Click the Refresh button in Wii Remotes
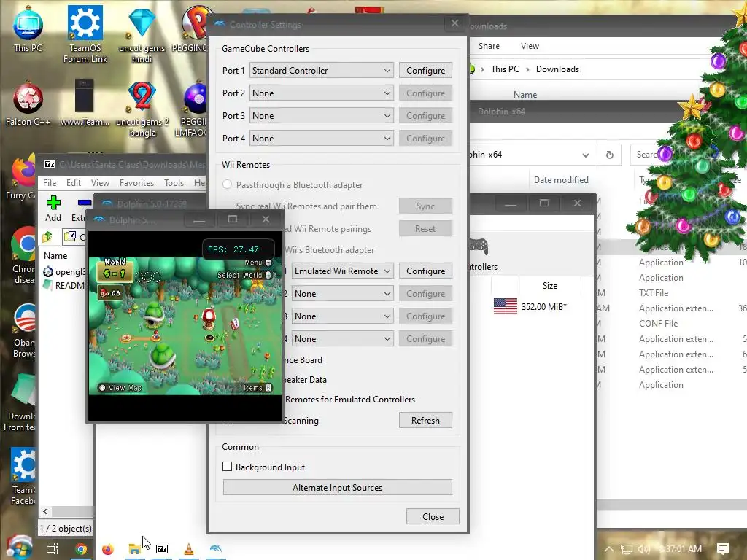747x560 pixels. (x=425, y=421)
